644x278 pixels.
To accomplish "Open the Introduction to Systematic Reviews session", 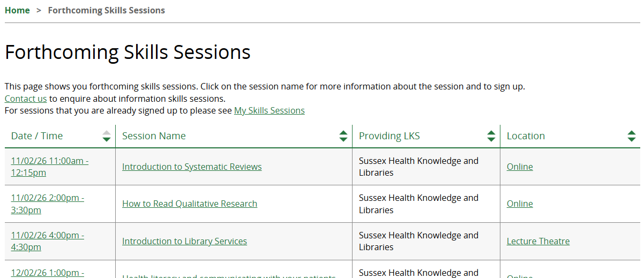I will pyautogui.click(x=192, y=167).
